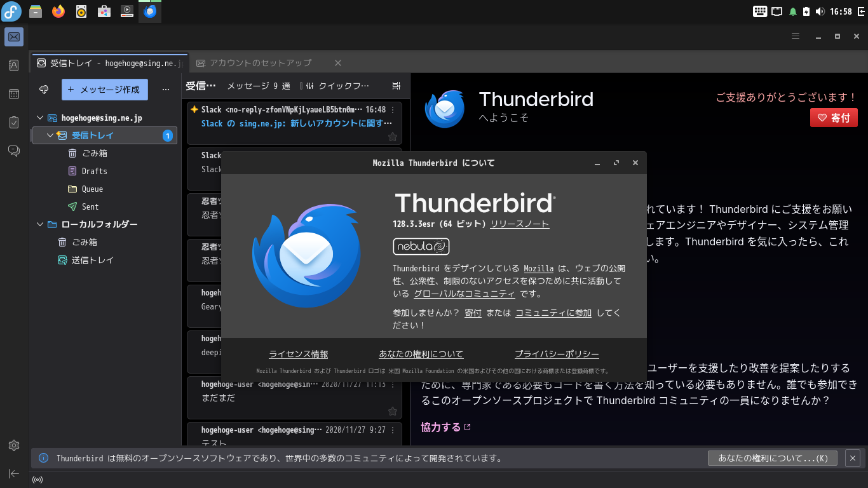
Task: Open message list display options icon
Action: pyautogui.click(x=397, y=86)
